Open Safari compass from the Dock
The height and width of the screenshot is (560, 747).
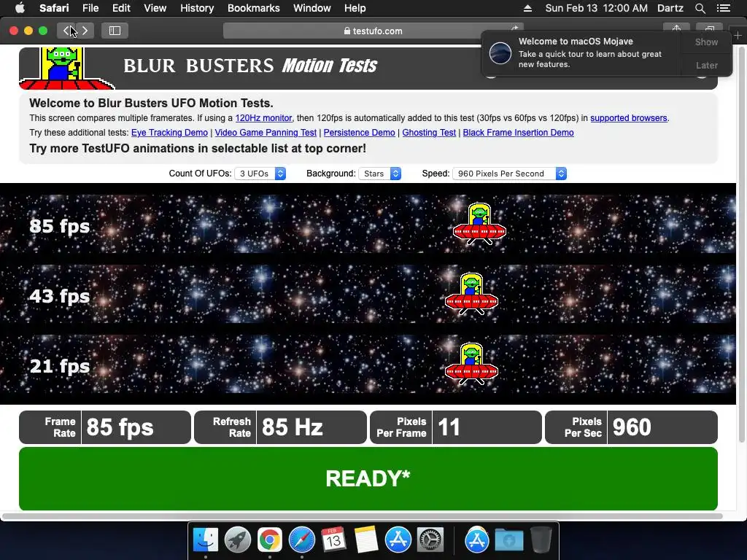[x=301, y=540]
